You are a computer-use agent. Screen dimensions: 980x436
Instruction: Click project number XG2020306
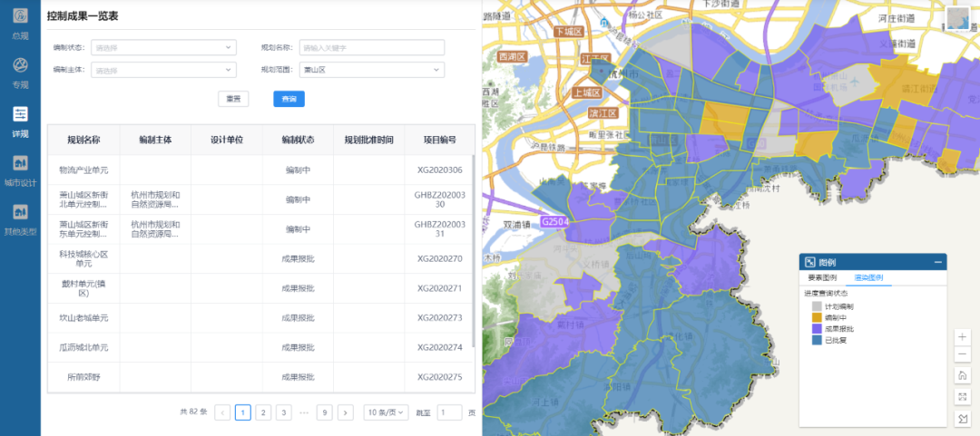(439, 170)
